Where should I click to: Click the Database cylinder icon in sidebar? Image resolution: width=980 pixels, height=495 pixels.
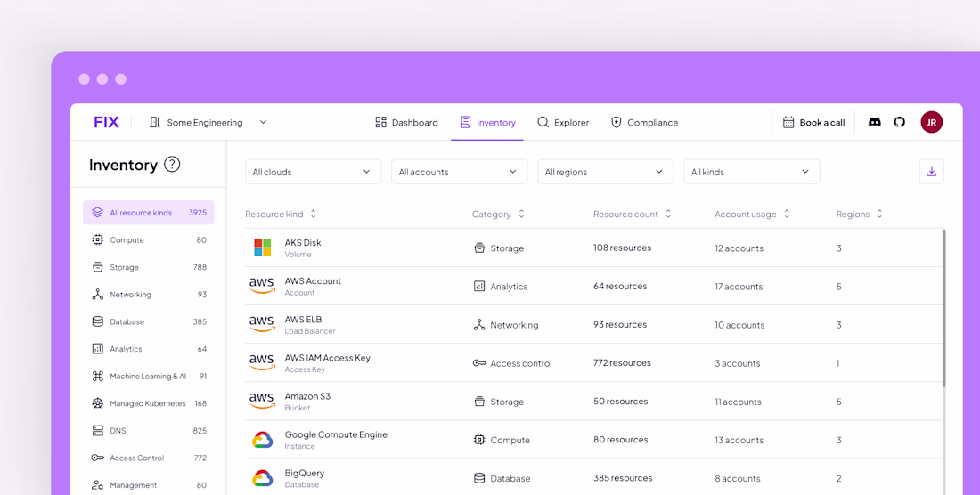pyautogui.click(x=97, y=321)
